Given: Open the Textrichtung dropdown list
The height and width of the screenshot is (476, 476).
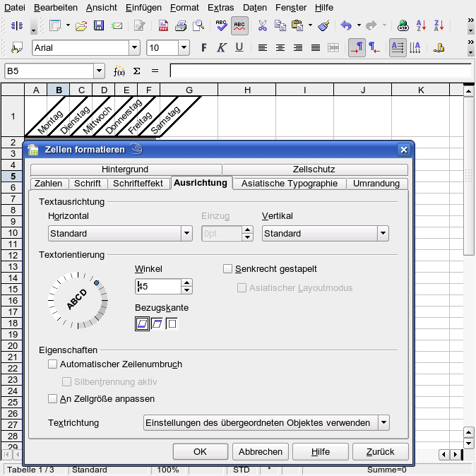Looking at the screenshot, I should click(x=266, y=422).
